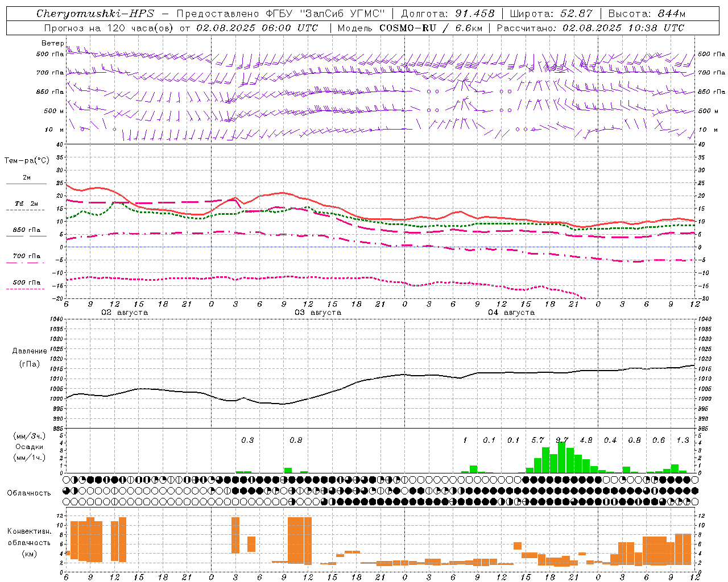
Task: Click the 'Тем-ра(°C)' temperature label
Action: click(x=27, y=161)
